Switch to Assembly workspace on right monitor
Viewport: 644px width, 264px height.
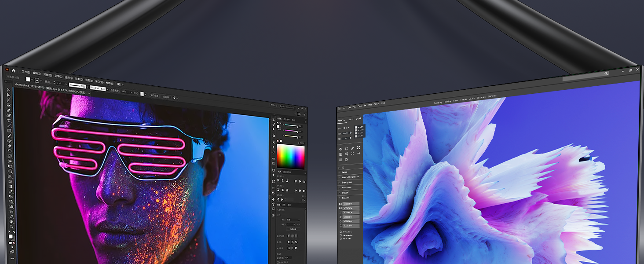438,103
